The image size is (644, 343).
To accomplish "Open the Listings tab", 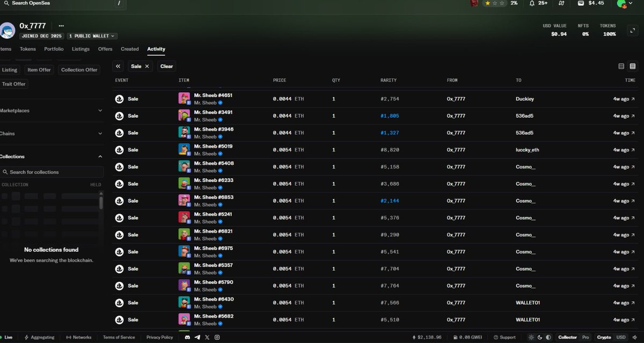I will (80, 49).
